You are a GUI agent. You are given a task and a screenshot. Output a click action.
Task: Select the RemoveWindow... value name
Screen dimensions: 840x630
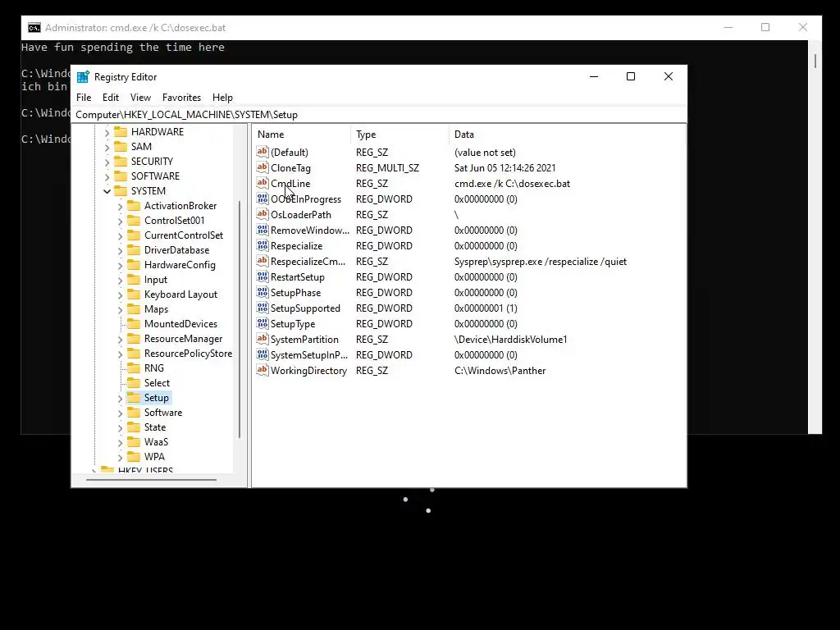[x=309, y=231]
